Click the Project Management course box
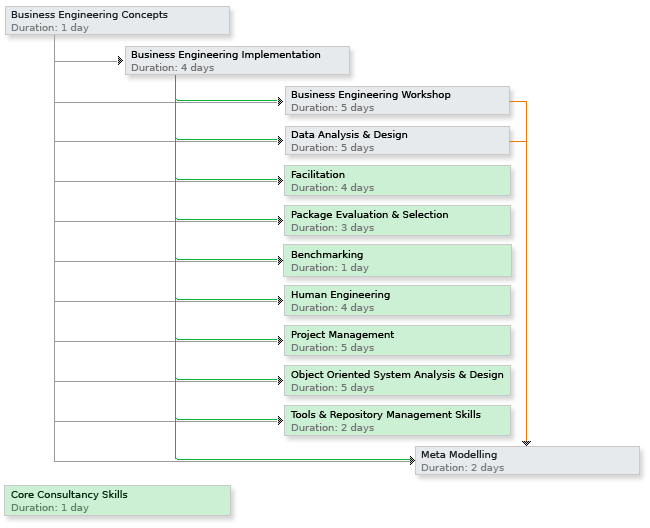 click(397, 341)
